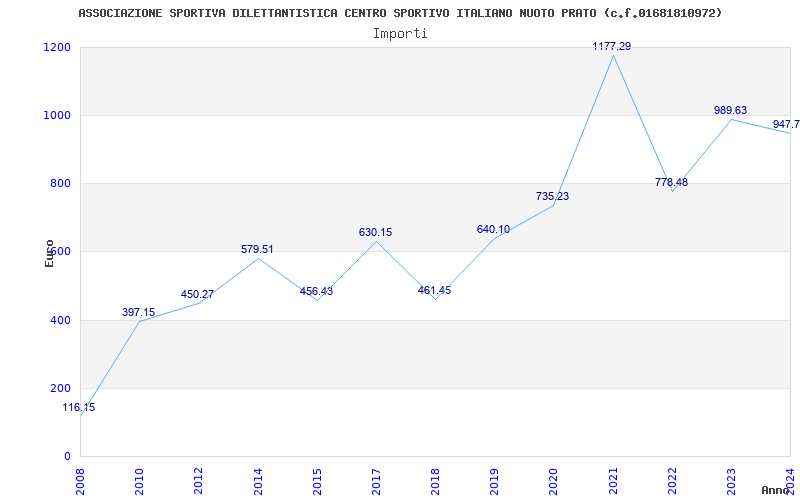
Task: Click y-axis tick 200
Action: [60, 388]
